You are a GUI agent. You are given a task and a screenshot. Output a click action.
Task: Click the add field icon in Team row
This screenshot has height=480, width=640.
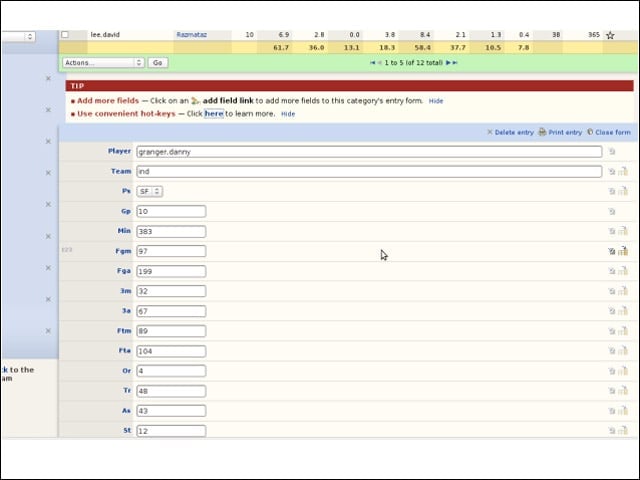point(623,171)
